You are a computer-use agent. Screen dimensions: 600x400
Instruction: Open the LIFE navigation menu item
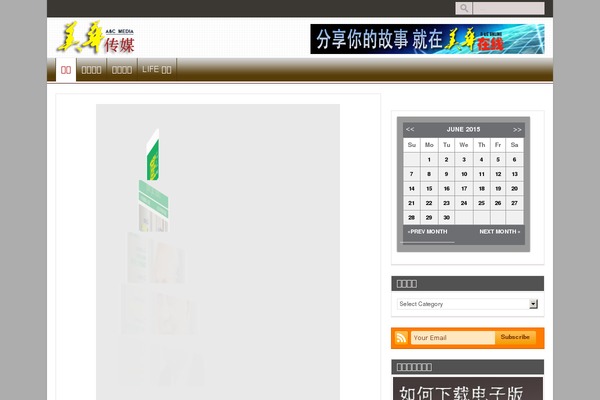(x=157, y=70)
